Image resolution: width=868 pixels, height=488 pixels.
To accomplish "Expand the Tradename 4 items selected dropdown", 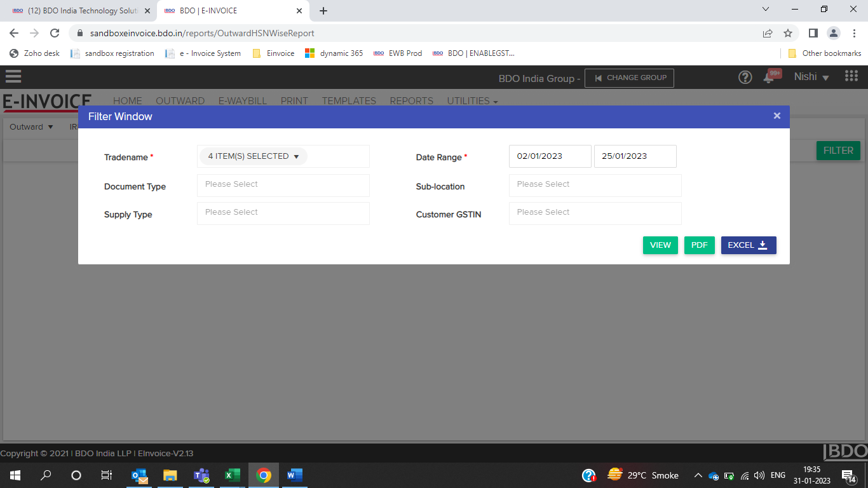I will 254,156.
